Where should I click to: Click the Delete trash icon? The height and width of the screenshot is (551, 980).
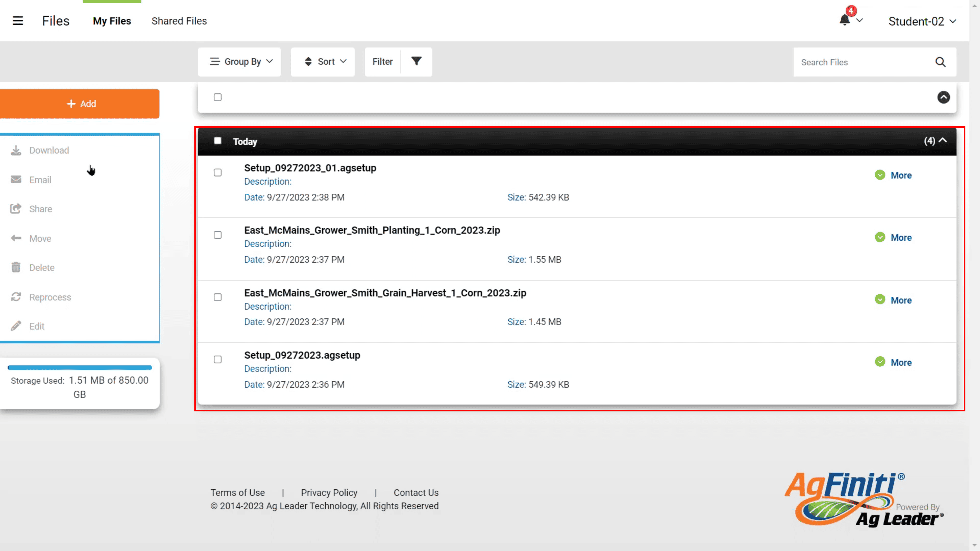[x=16, y=267]
